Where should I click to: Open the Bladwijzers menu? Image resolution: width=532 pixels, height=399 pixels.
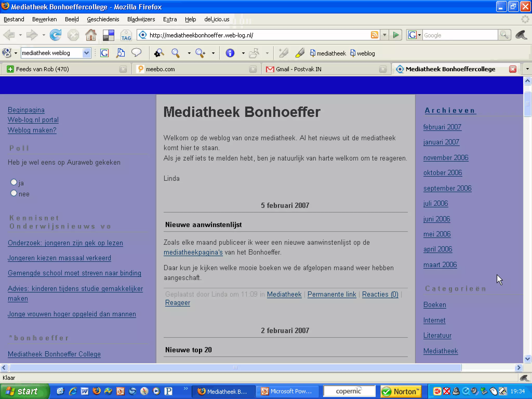tap(141, 19)
